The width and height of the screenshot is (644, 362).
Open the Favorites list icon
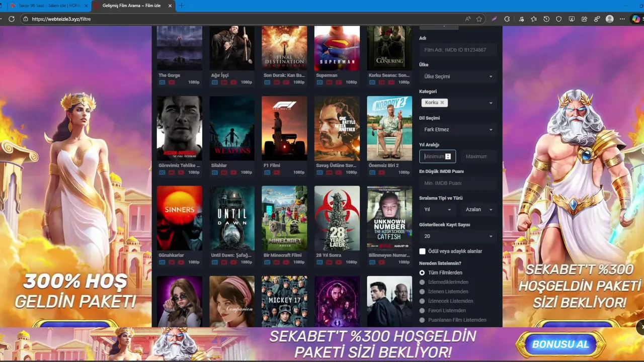pyautogui.click(x=533, y=19)
